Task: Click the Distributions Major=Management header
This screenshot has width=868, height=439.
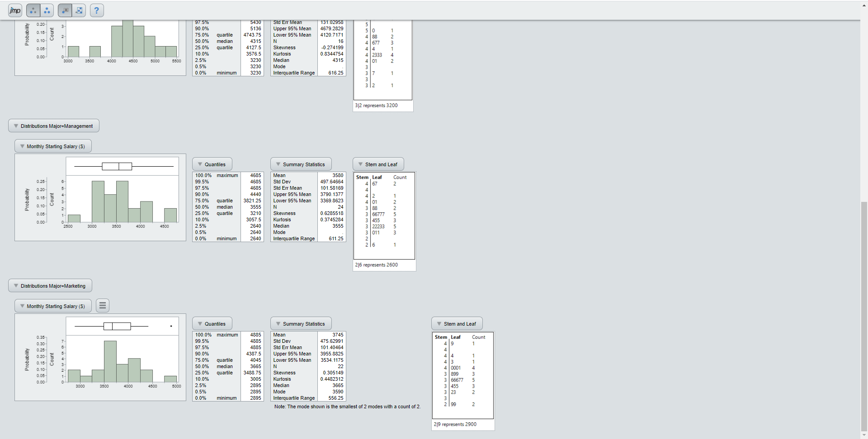Action: click(x=57, y=126)
